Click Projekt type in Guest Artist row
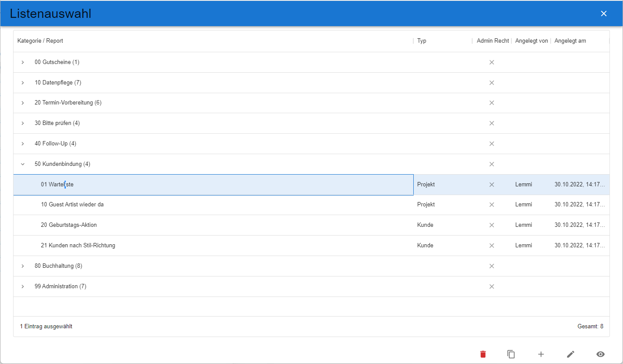The width and height of the screenshot is (623, 364). [426, 205]
